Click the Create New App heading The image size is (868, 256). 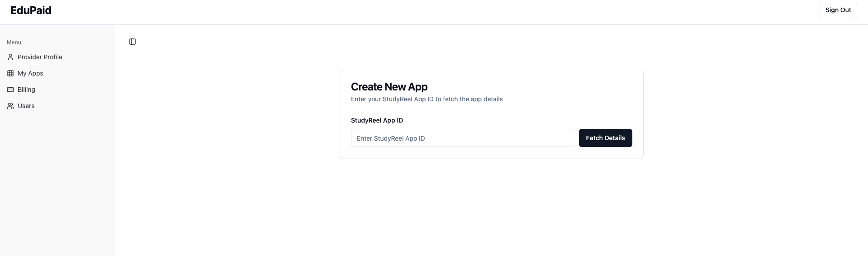389,87
